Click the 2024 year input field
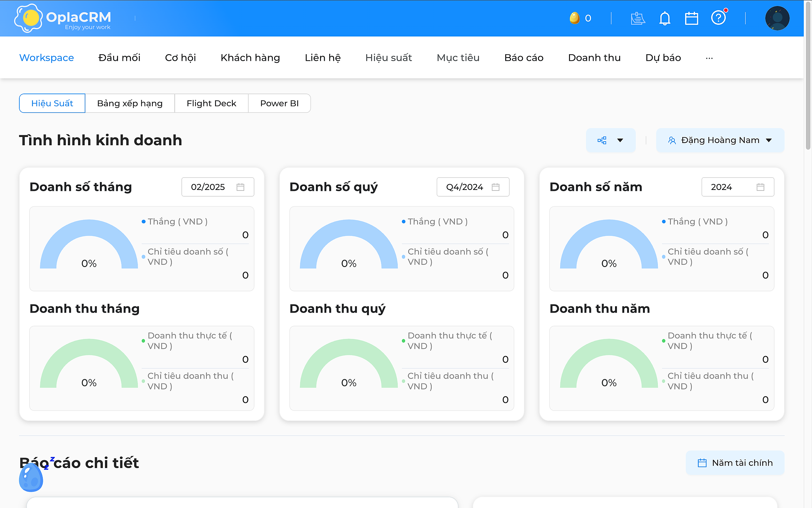 737,187
